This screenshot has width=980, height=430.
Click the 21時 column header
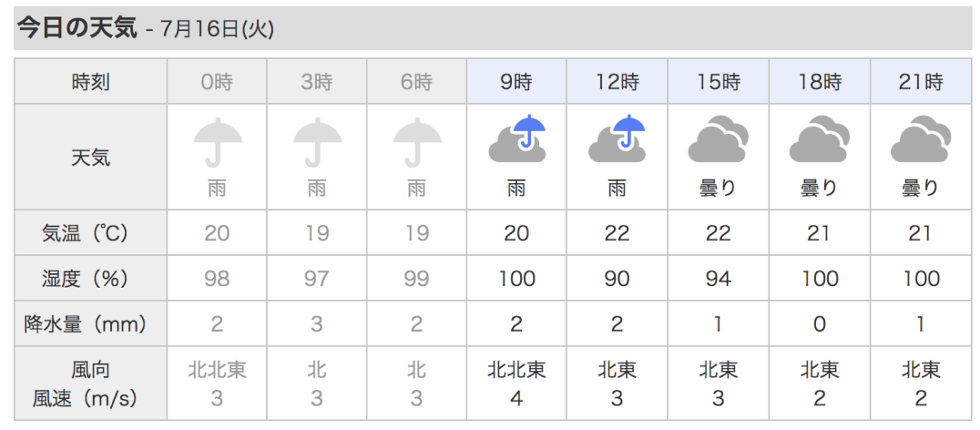920,82
